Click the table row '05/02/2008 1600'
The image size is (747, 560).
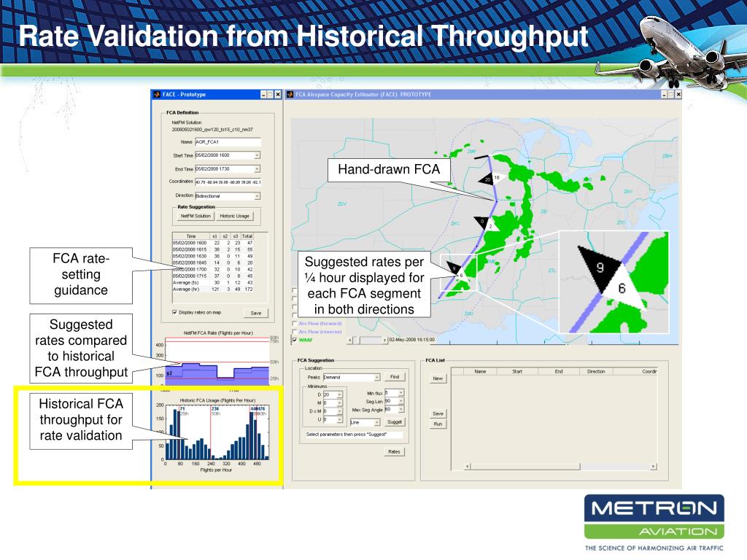(213, 243)
